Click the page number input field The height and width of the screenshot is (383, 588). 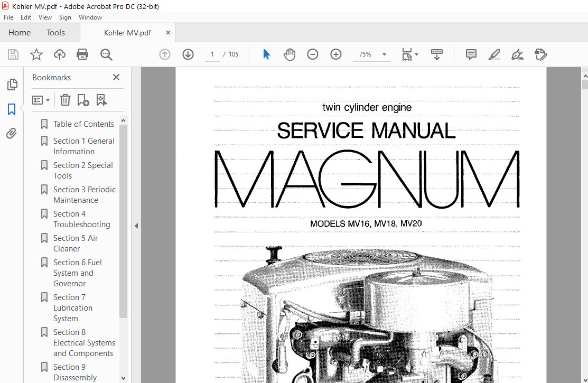pos(212,54)
